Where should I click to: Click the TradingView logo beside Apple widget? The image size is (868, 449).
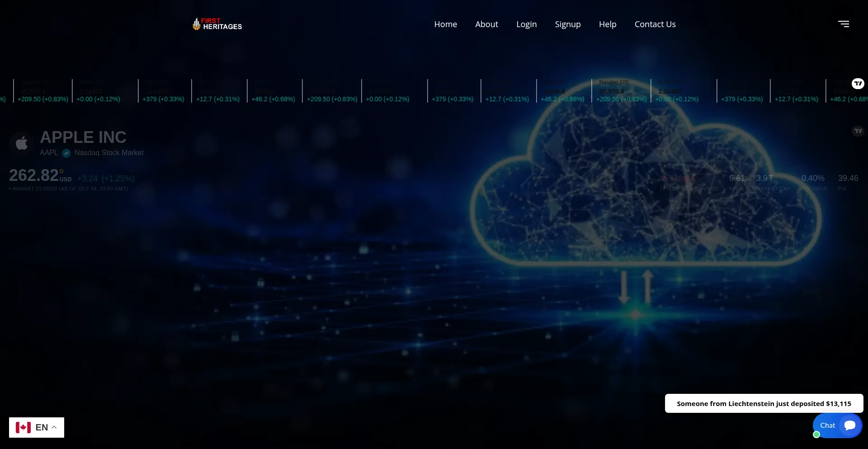(858, 131)
